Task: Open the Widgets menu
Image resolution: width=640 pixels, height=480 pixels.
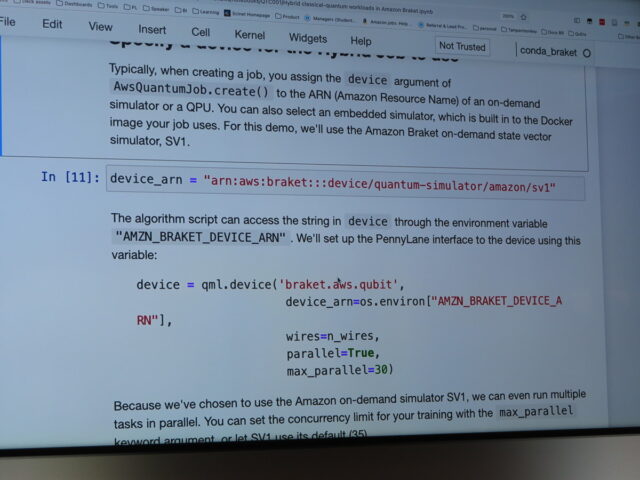Action: pos(308,38)
